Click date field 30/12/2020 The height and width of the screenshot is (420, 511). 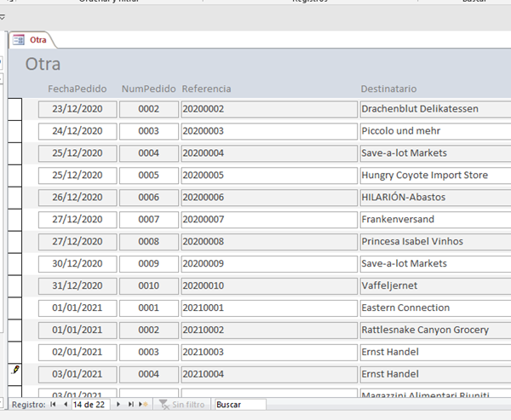tap(78, 263)
